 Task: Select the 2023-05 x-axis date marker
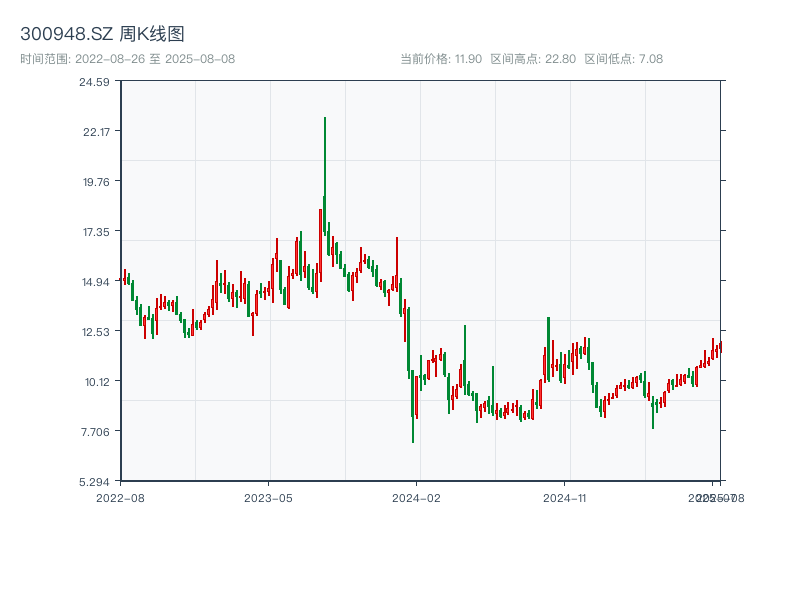[268, 497]
